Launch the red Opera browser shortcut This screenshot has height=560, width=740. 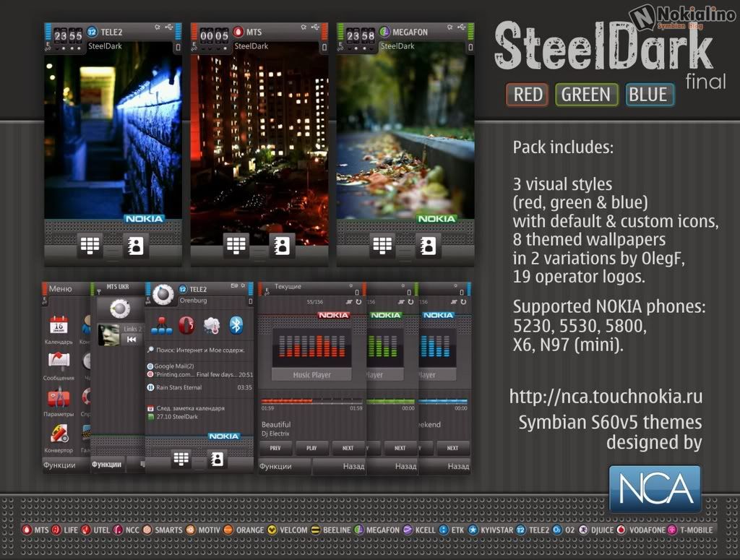187,325
